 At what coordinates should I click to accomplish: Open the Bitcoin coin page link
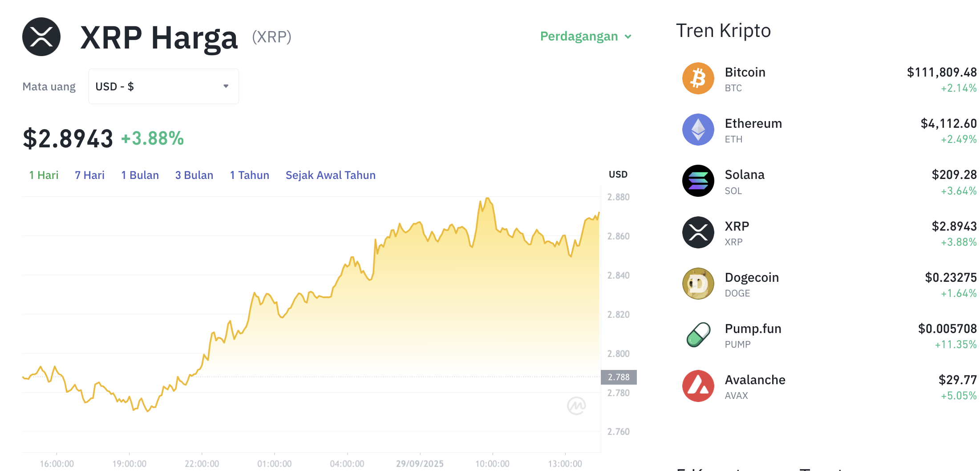[745, 72]
